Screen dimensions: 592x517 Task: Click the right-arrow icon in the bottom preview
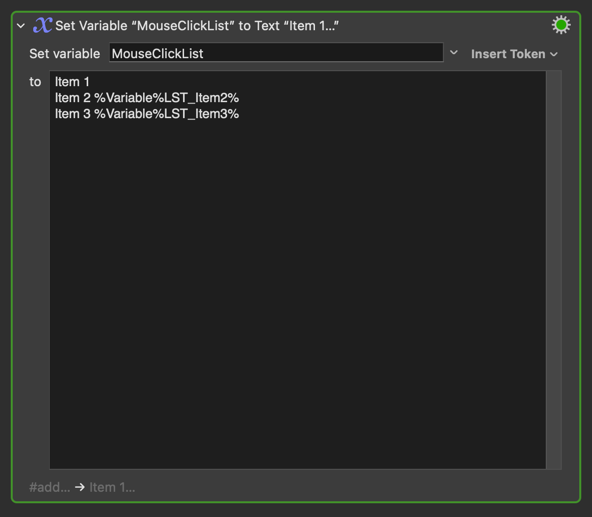pyautogui.click(x=80, y=487)
